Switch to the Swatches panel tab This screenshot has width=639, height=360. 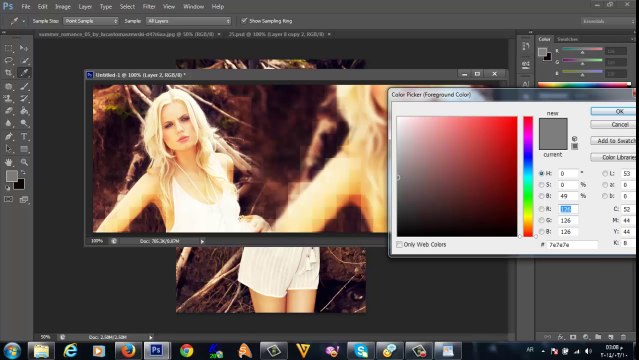(567, 39)
